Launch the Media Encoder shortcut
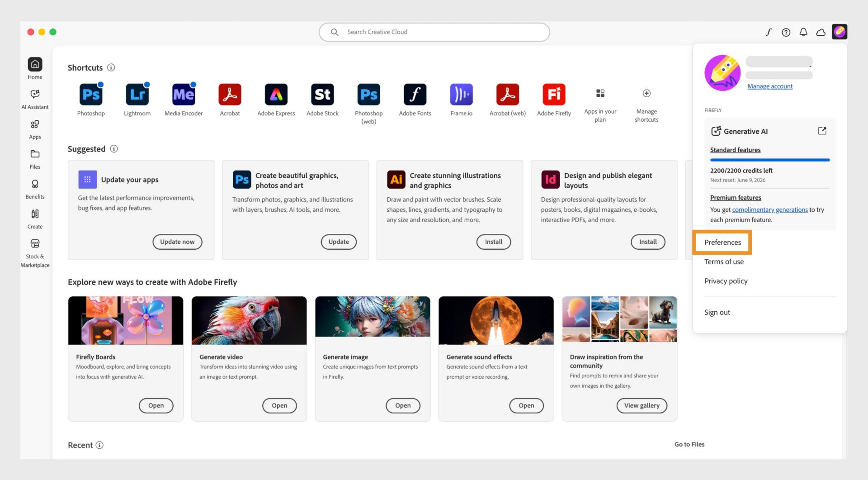 [x=184, y=95]
